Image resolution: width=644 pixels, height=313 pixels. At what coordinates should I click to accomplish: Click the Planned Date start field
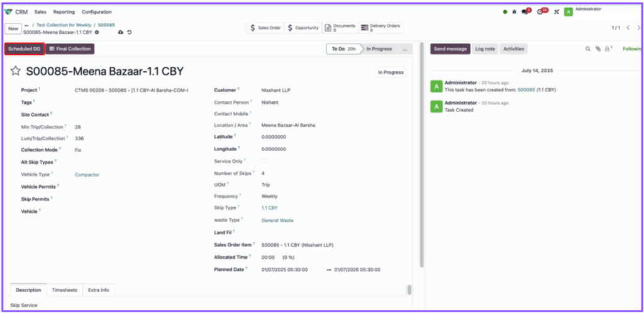(285, 270)
